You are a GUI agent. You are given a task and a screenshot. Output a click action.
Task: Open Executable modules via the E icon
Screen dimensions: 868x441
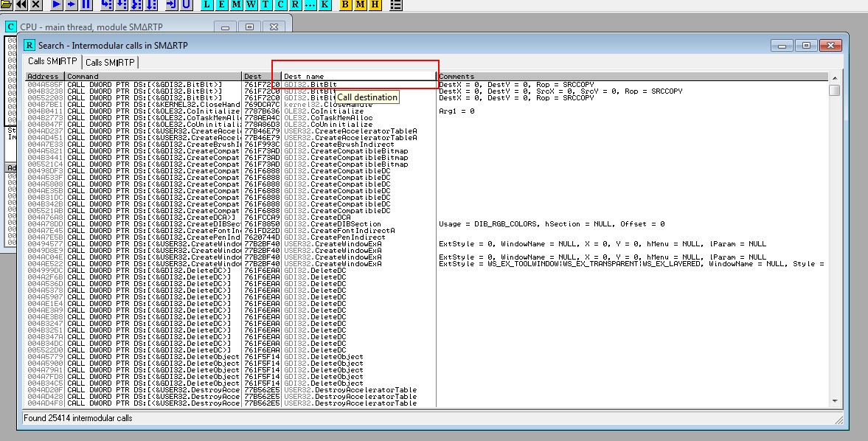click(222, 4)
